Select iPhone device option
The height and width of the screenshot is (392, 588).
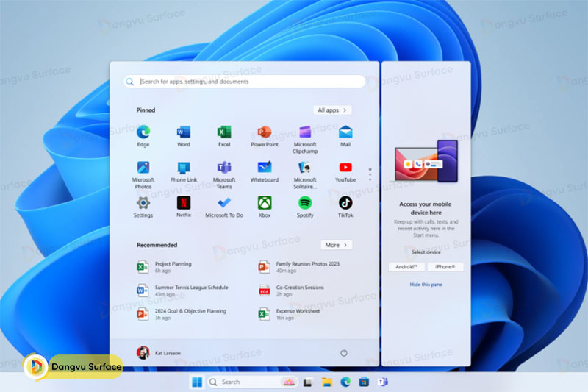coord(445,267)
